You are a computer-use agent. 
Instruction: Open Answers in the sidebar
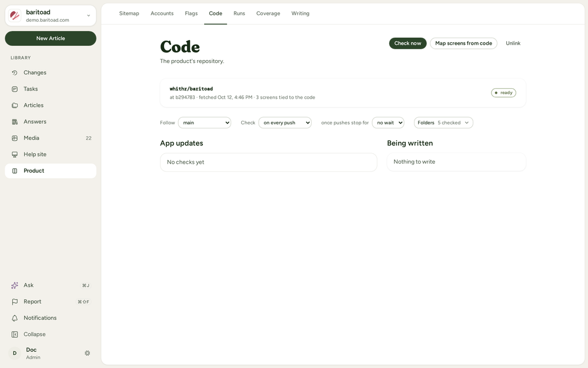51,122
